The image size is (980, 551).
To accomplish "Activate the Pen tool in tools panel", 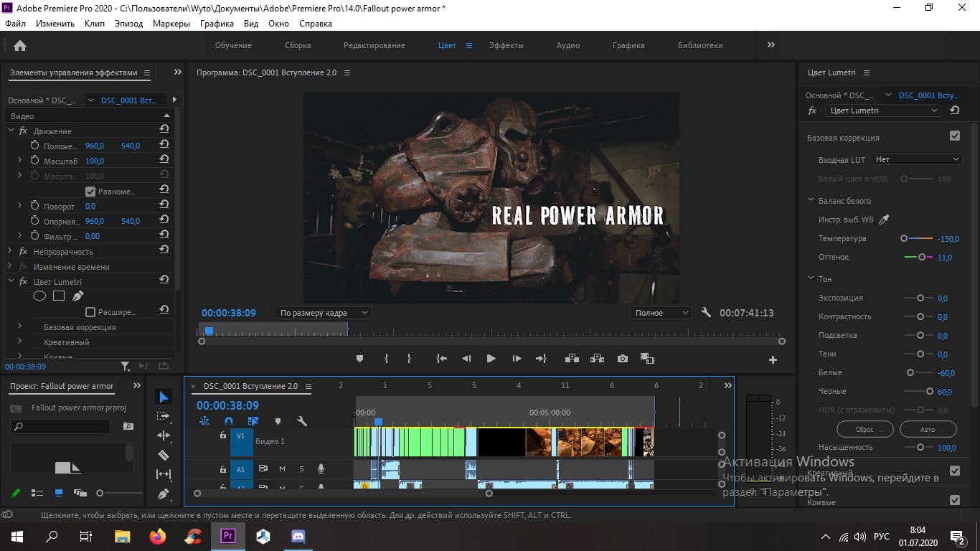I will (164, 494).
